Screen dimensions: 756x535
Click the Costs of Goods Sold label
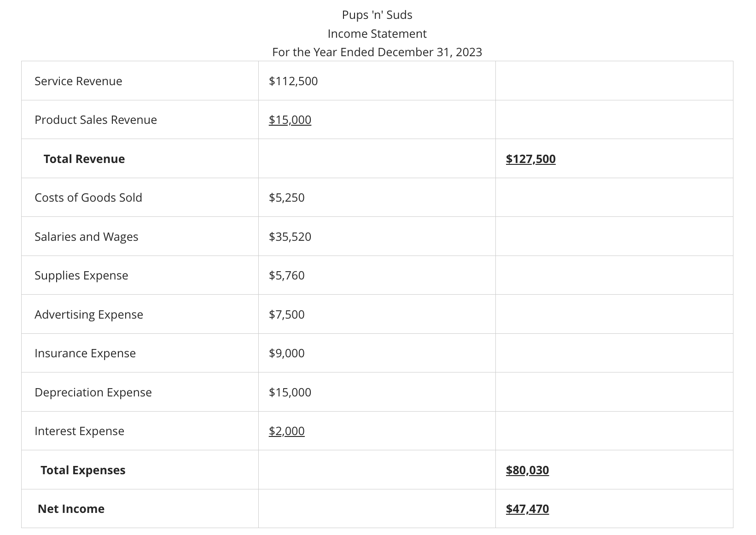88,198
